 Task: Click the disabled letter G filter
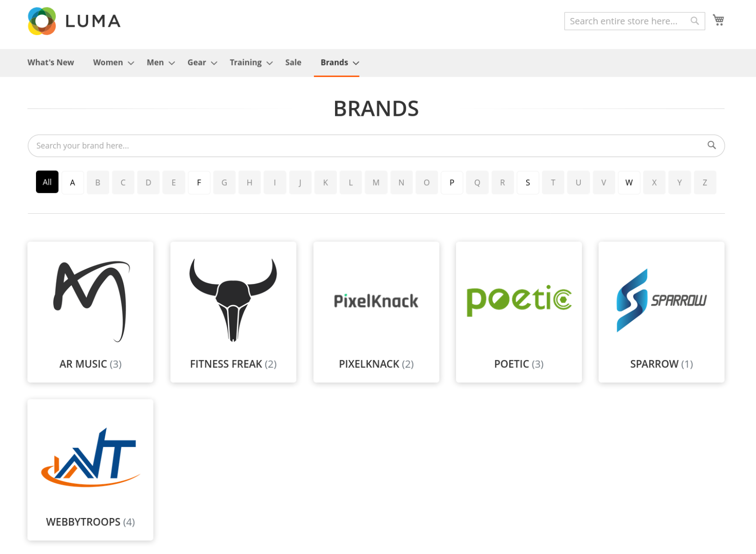tap(224, 182)
